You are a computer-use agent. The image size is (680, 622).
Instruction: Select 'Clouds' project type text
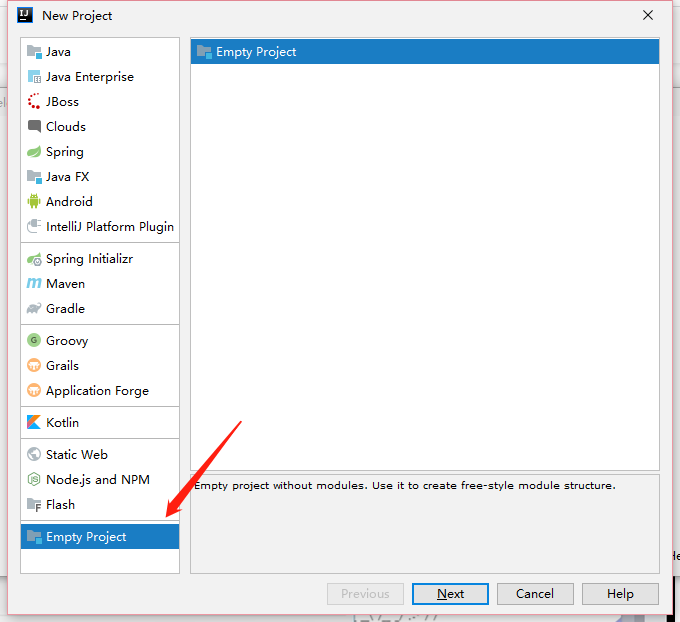point(66,127)
